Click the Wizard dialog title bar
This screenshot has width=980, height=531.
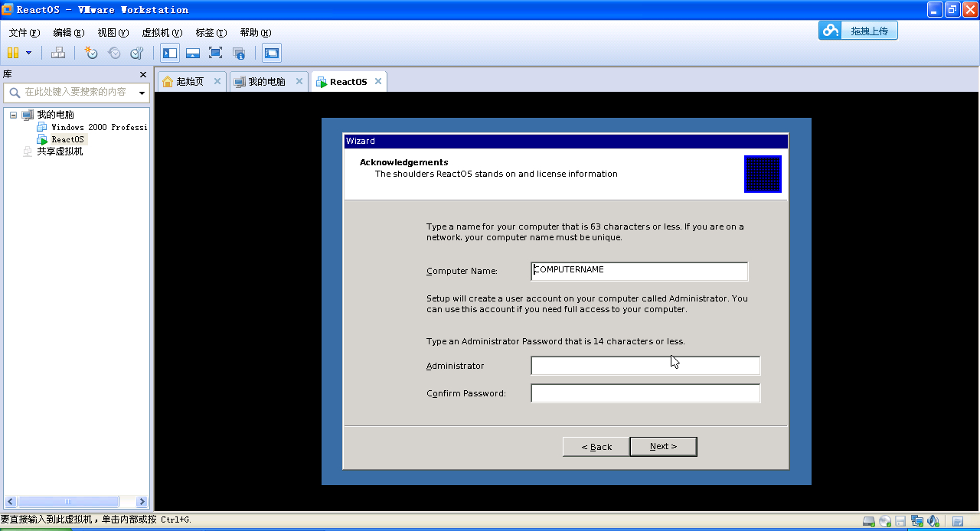click(566, 141)
